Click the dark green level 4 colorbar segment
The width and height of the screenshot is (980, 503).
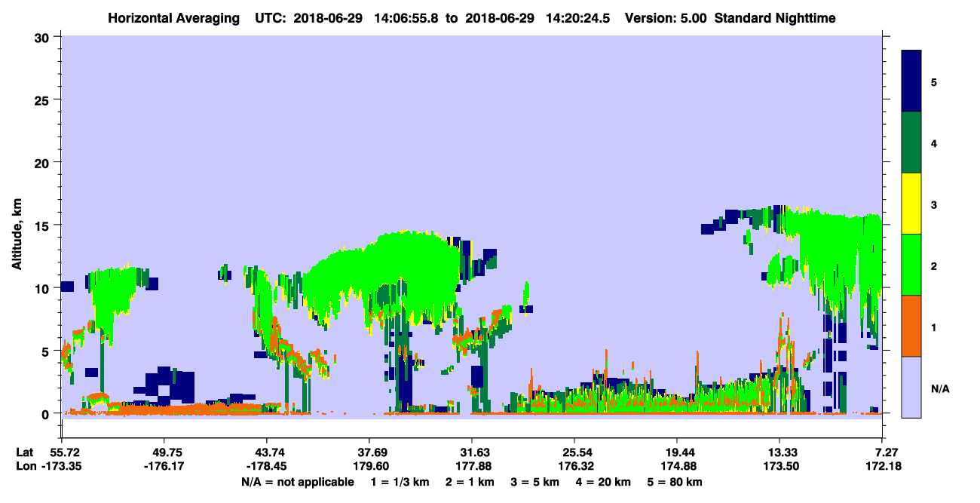point(912,143)
